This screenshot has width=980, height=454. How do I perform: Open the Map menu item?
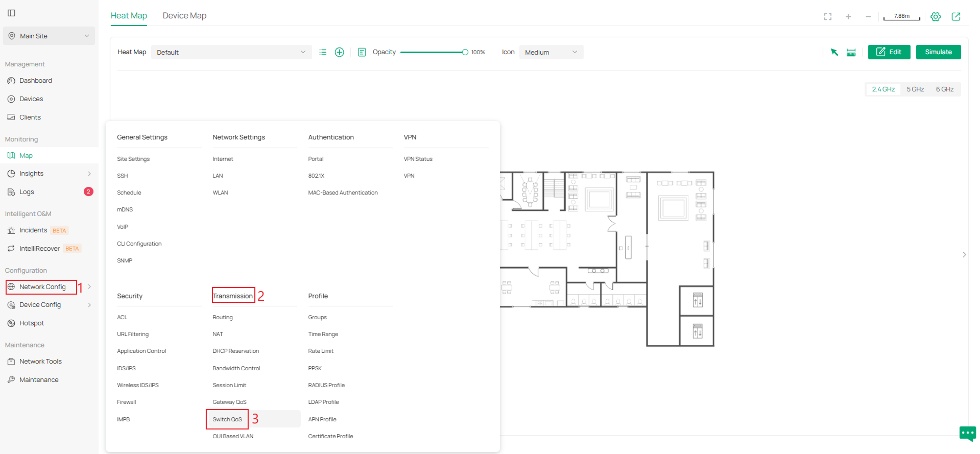(x=49, y=155)
